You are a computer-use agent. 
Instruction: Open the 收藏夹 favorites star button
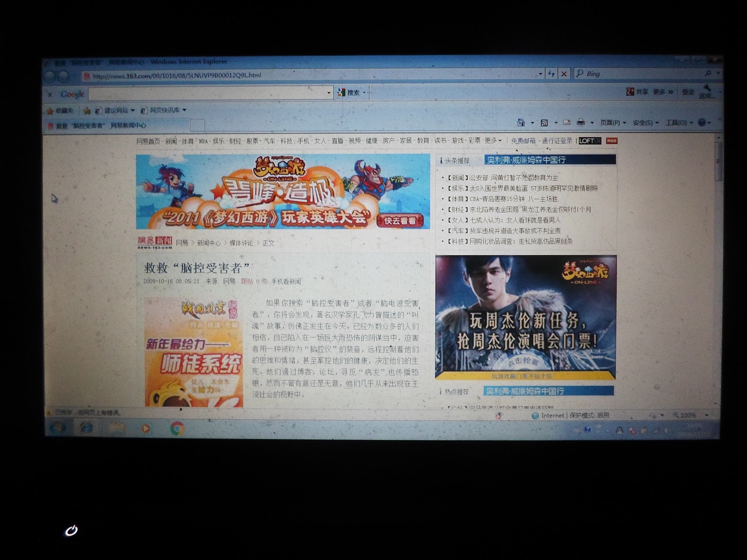pyautogui.click(x=60, y=111)
